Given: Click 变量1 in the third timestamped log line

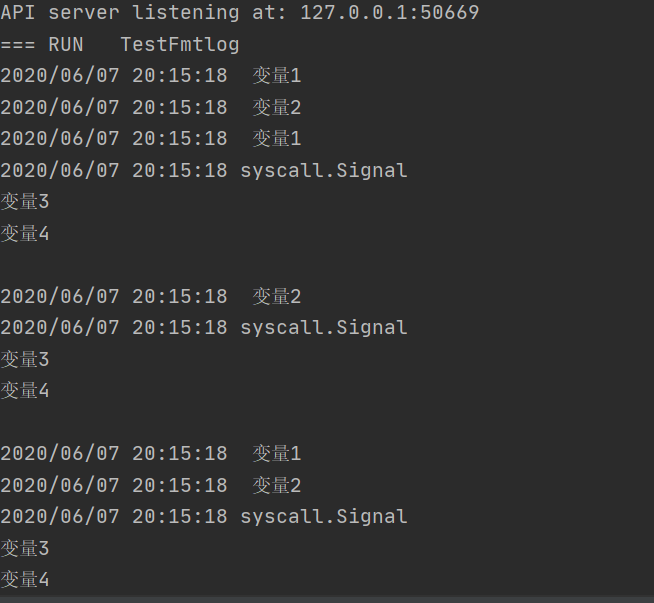Looking at the screenshot, I should 276,139.
